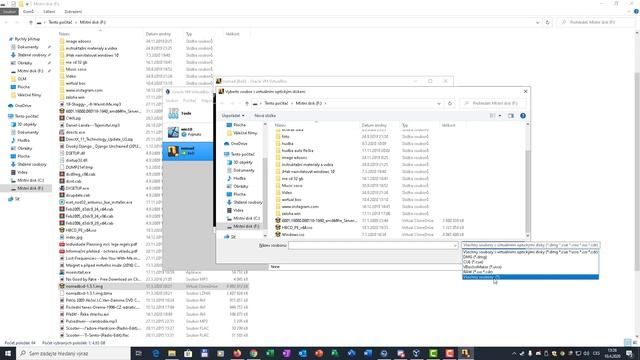Select OLM folder in the Explorer sidebar

[x=22, y=79]
